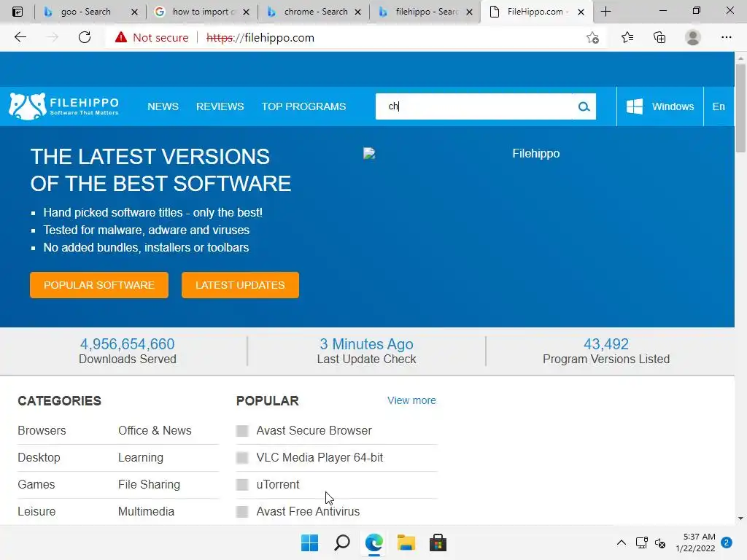Open the View more link

point(411,400)
